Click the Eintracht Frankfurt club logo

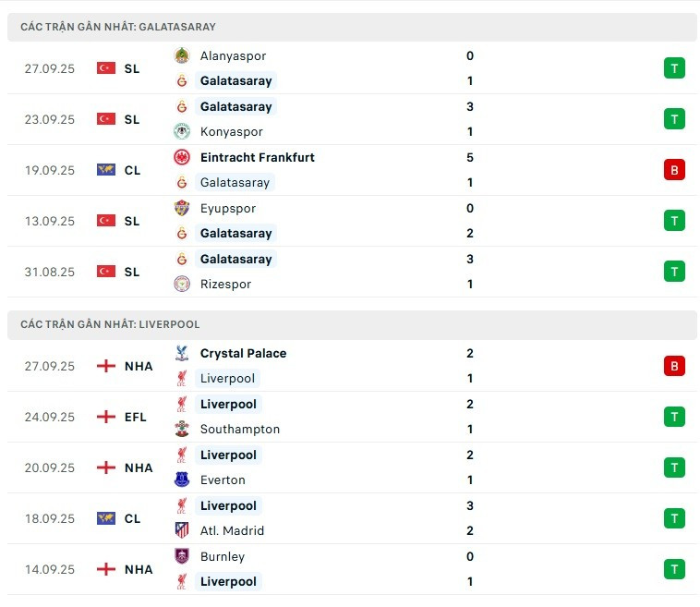[182, 157]
